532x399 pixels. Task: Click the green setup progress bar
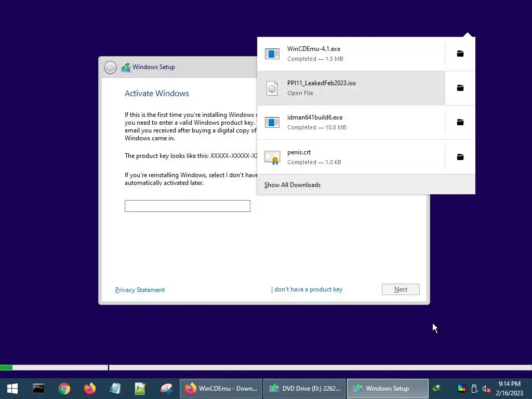coord(6,367)
